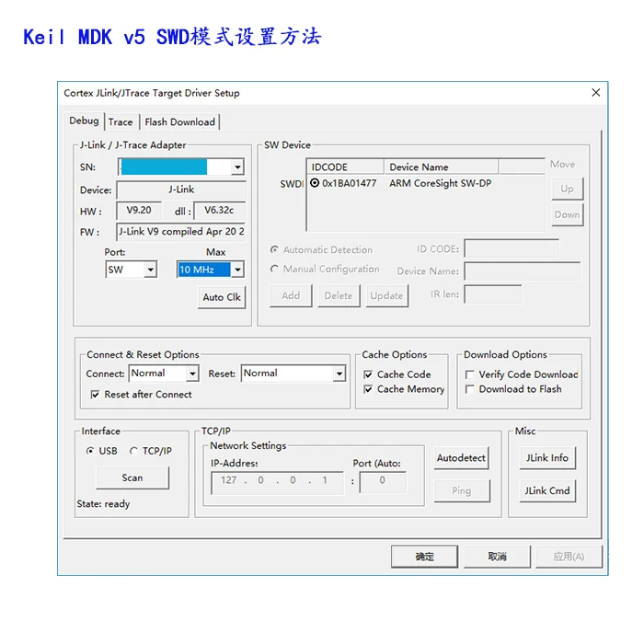Open the Reset Normal dropdown

(x=339, y=374)
